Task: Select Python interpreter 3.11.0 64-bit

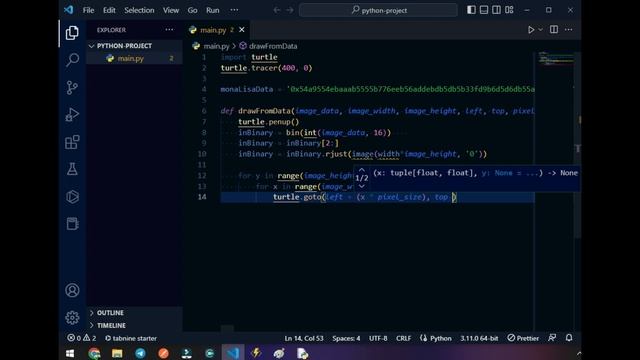Action: (479, 338)
